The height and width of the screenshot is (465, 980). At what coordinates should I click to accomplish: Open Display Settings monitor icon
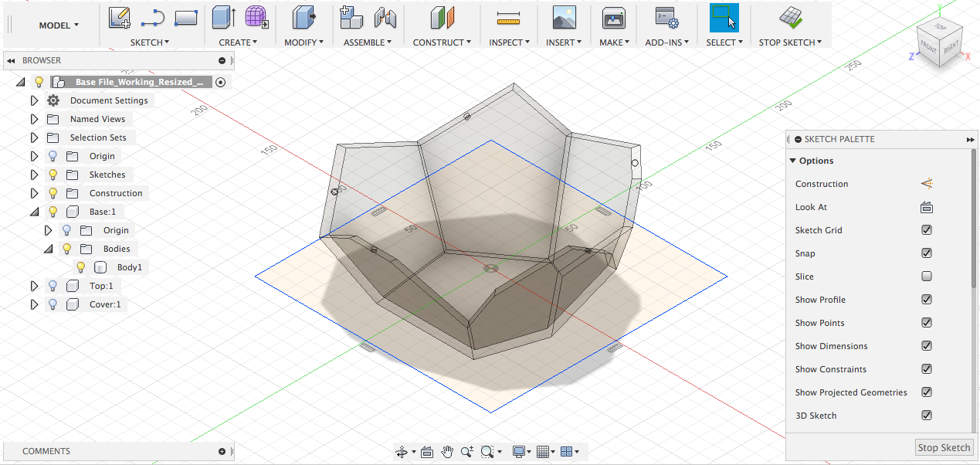point(519,452)
